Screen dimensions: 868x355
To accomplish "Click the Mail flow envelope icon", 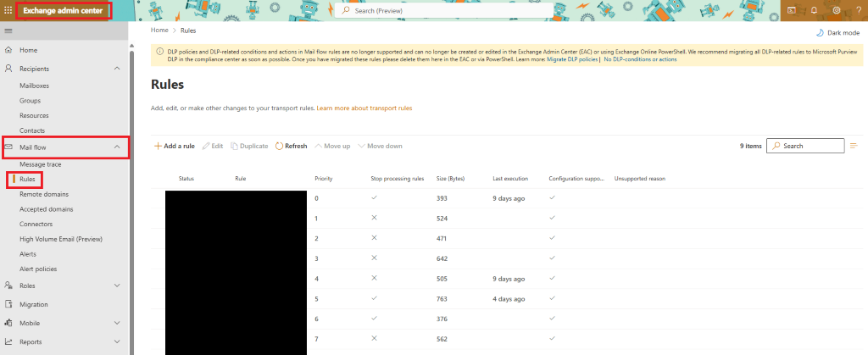I will pos(8,147).
